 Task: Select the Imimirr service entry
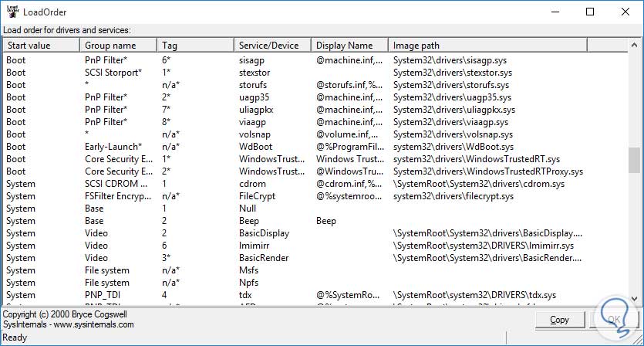(254, 245)
